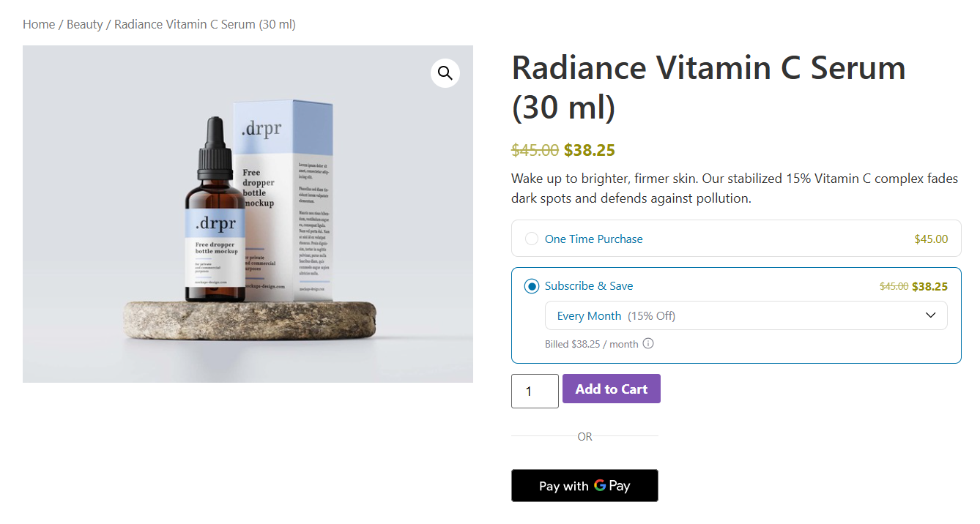This screenshot has height=524, width=980.
Task: Click the magnifier zoom icon on product image
Action: 445,72
